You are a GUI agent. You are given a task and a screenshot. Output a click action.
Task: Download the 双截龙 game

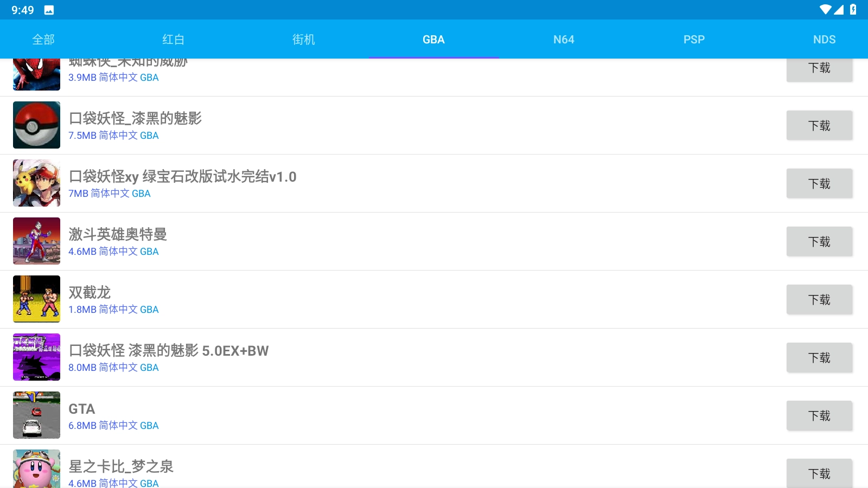click(819, 300)
